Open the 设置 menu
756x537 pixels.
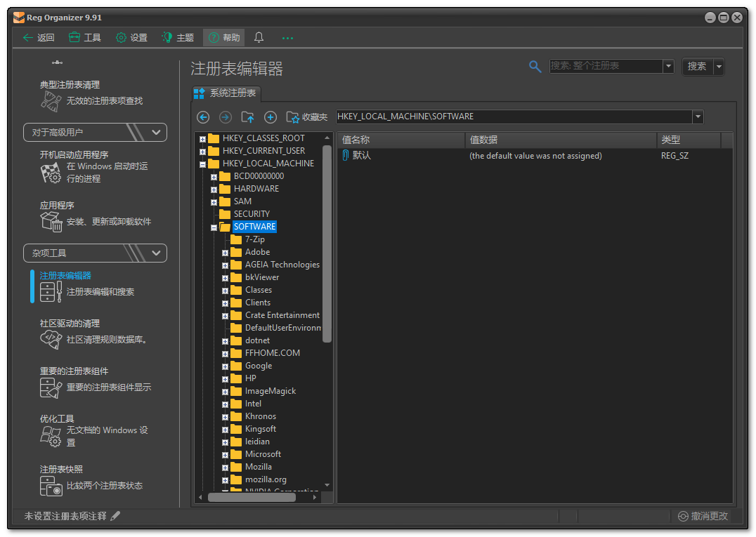click(131, 38)
